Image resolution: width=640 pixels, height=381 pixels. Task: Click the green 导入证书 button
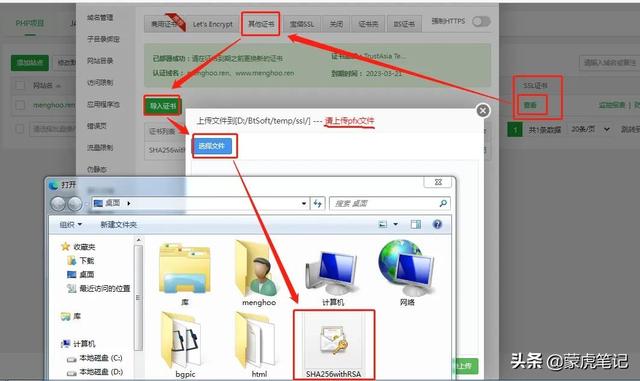pyautogui.click(x=162, y=106)
